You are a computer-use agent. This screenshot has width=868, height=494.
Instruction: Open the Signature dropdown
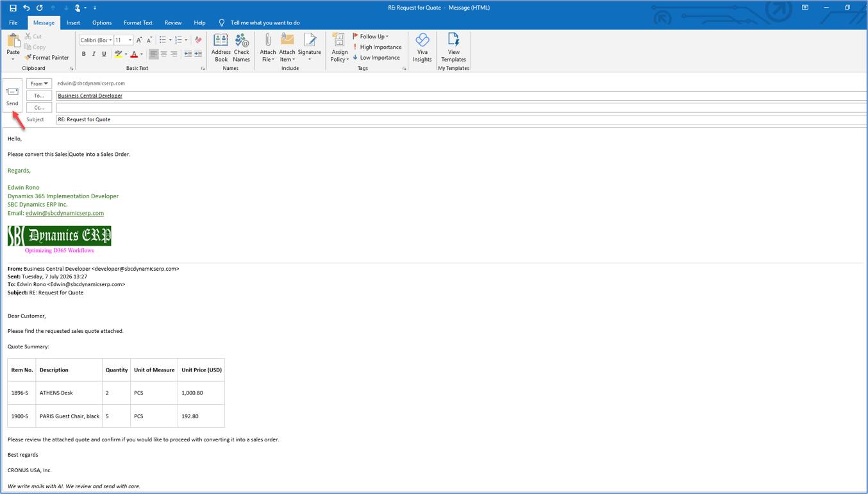pyautogui.click(x=309, y=47)
